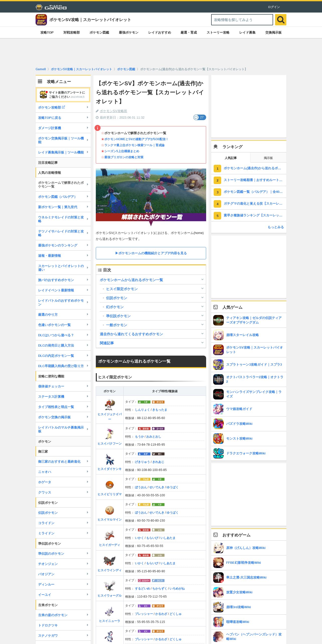Click the hamburger icon beside 攻略メニュー

click(x=40, y=82)
